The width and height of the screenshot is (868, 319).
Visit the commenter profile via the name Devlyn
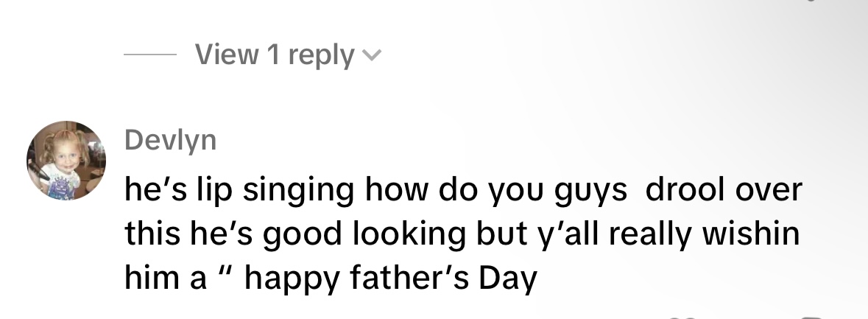[171, 139]
